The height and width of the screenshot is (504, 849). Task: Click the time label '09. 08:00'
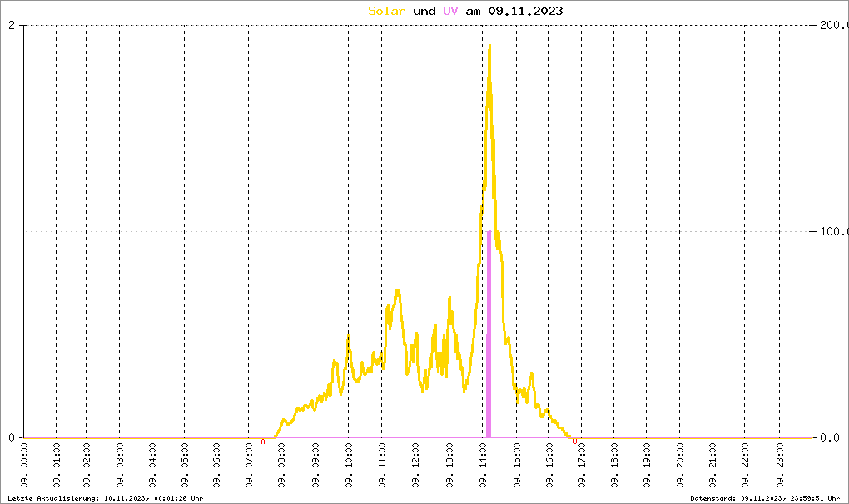(x=281, y=466)
